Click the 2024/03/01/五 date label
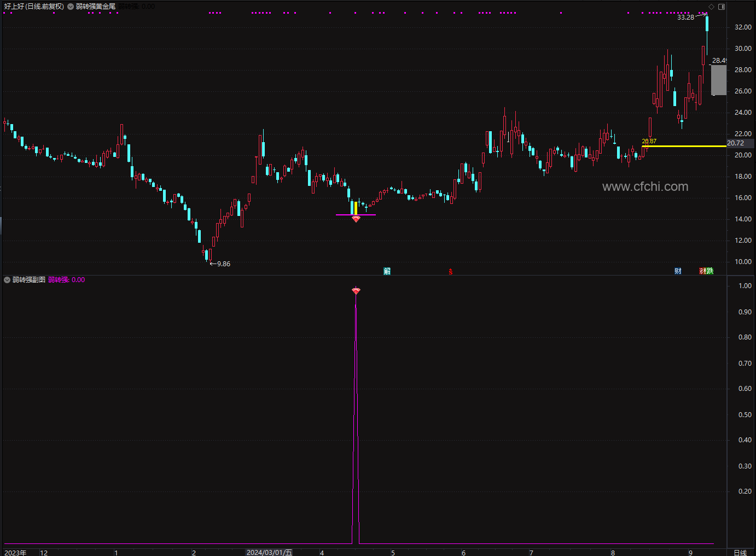 coord(269,553)
